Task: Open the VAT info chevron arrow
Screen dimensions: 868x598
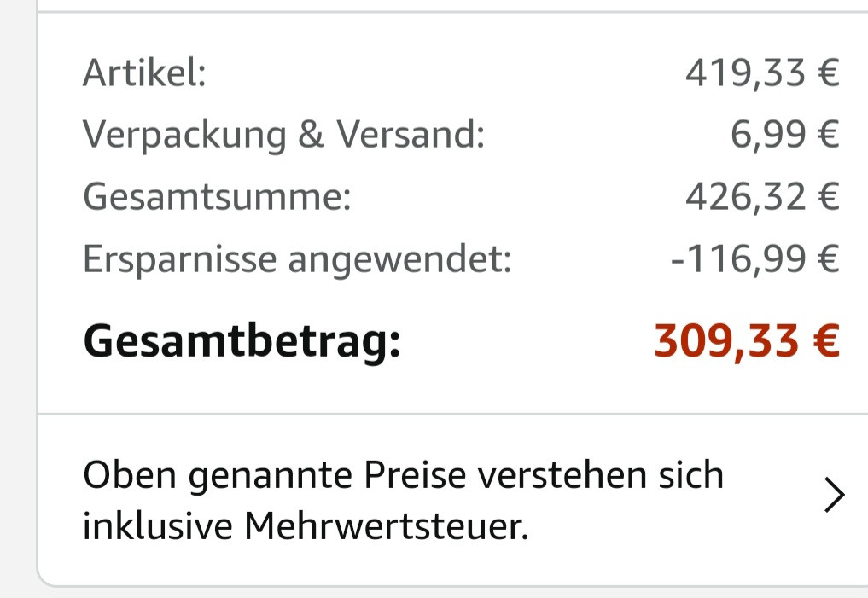Action: [x=834, y=495]
